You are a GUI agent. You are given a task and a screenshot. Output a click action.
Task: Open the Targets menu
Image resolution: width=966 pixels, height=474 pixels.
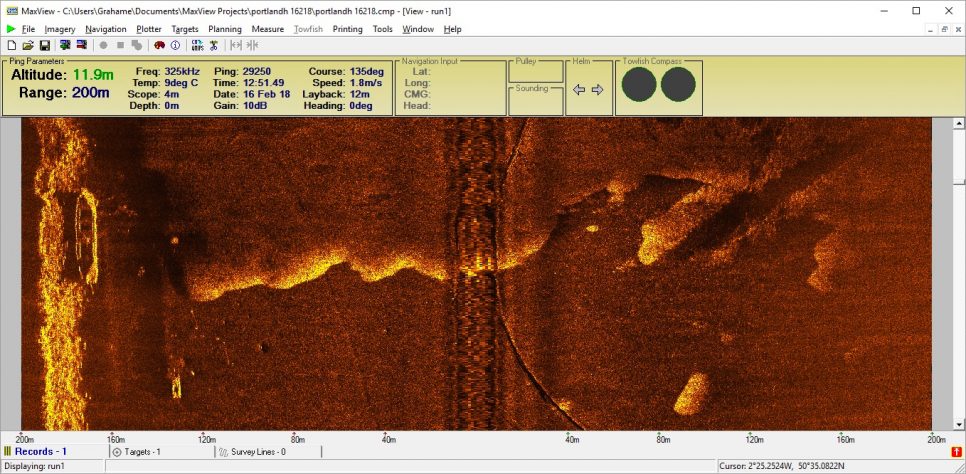[185, 29]
